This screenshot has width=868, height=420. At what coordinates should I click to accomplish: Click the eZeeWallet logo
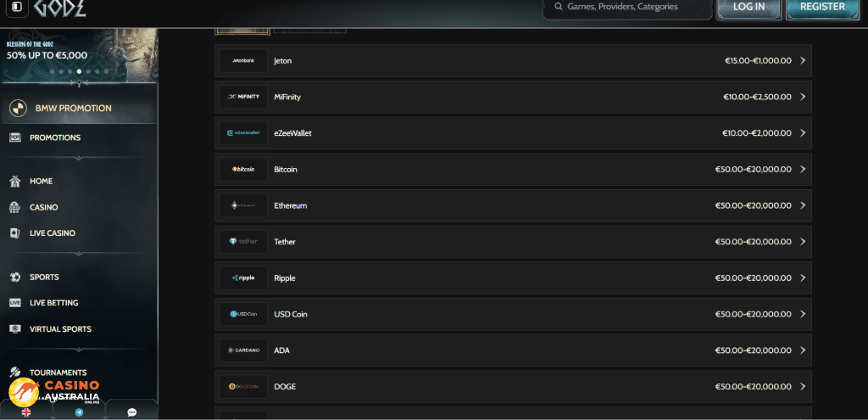pyautogui.click(x=243, y=133)
